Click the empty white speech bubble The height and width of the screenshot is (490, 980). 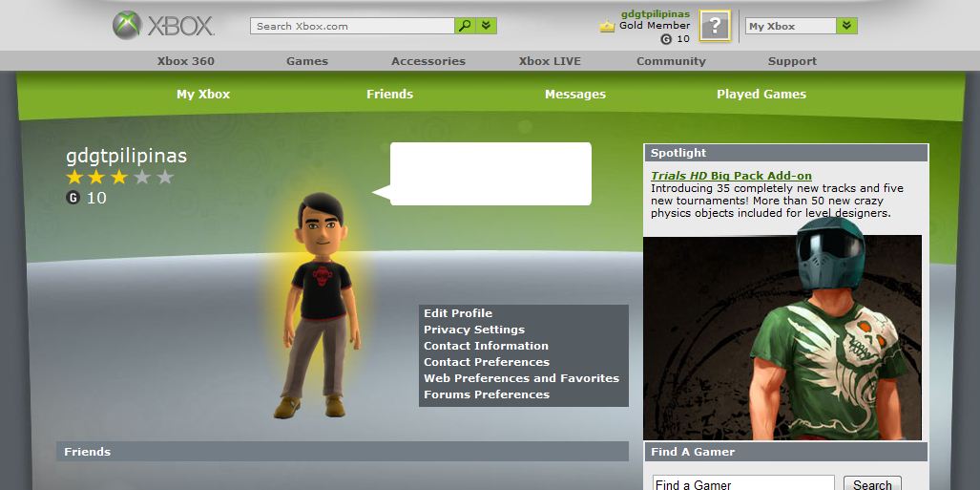(490, 174)
